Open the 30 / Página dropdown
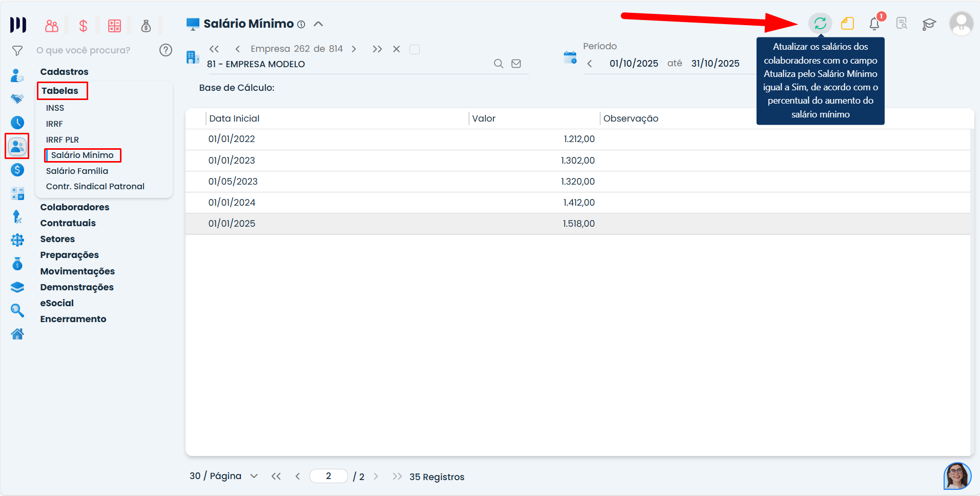This screenshot has height=496, width=980. pos(223,476)
